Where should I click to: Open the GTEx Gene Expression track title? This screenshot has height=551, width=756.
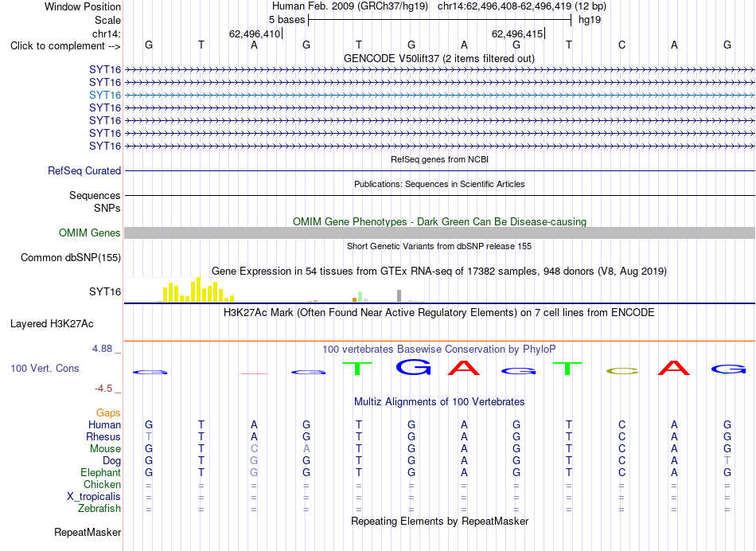439,272
